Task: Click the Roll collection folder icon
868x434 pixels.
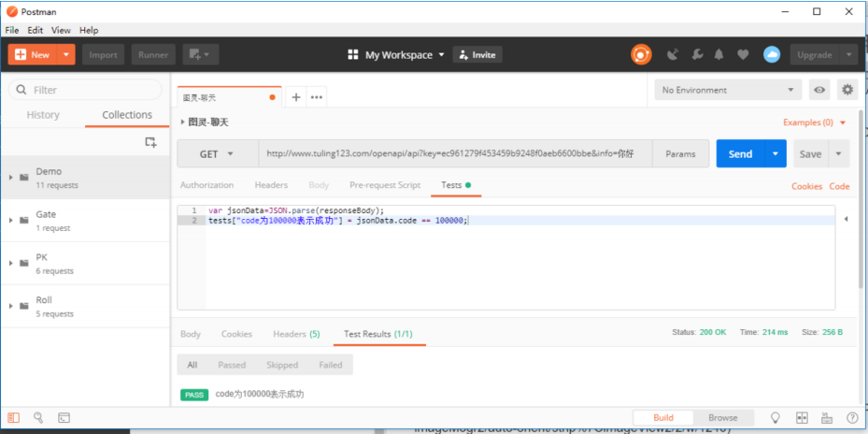Action: click(x=23, y=306)
